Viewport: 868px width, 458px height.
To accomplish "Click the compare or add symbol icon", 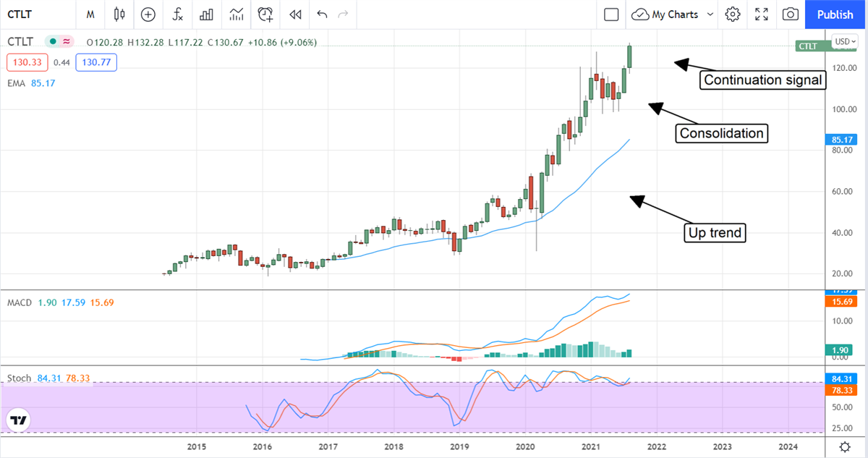I will [148, 14].
